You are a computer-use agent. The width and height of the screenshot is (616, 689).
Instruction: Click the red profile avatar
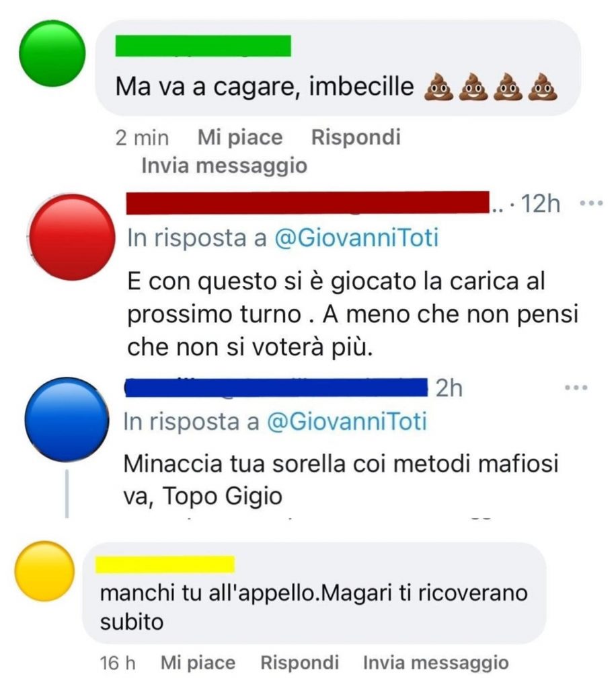pyautogui.click(x=74, y=237)
